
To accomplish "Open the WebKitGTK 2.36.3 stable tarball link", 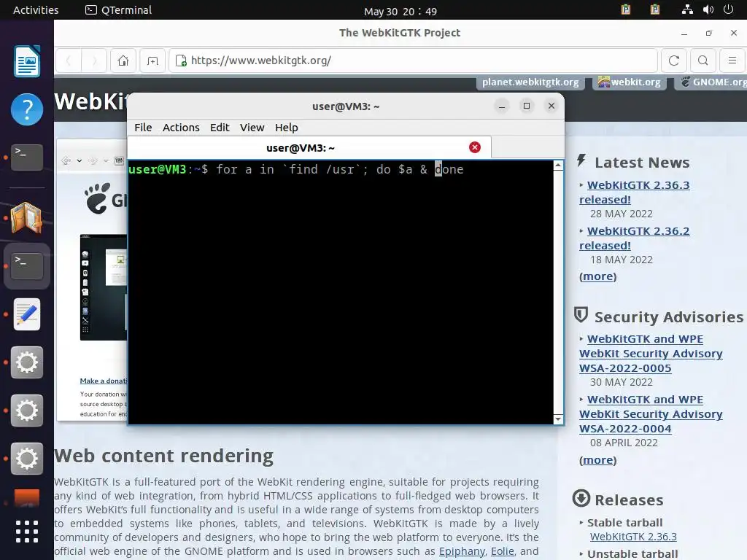I will coord(633,537).
